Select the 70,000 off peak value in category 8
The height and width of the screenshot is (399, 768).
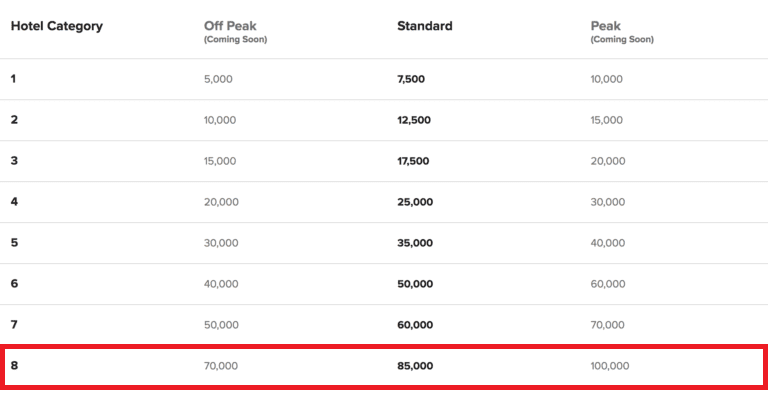(220, 366)
